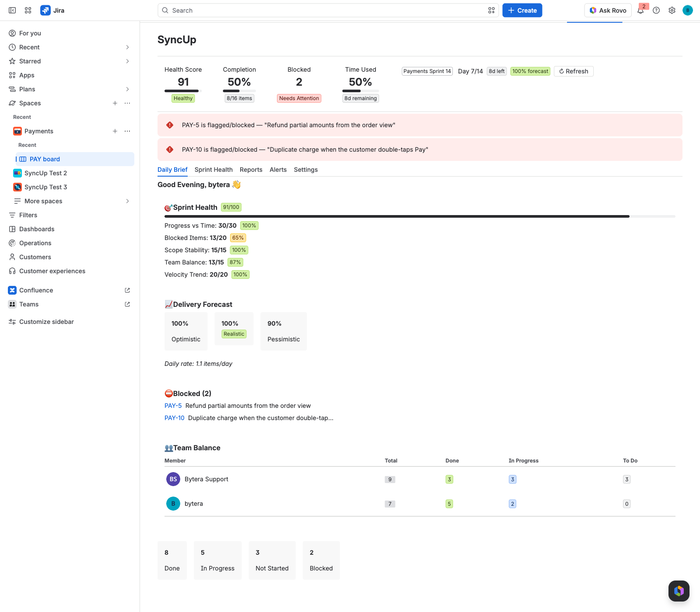Viewport: 700px width, 612px height.
Task: Click the bytera B avatar in Team Balance
Action: [x=173, y=504]
